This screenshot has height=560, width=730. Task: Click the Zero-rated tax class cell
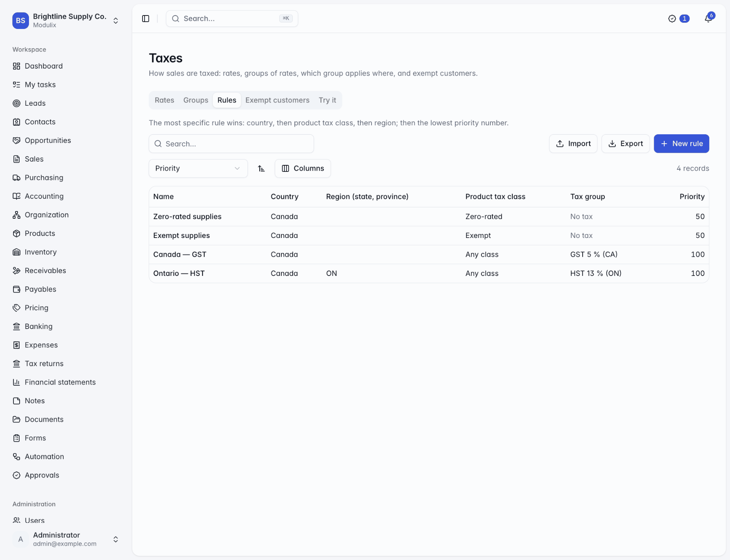[x=484, y=216]
